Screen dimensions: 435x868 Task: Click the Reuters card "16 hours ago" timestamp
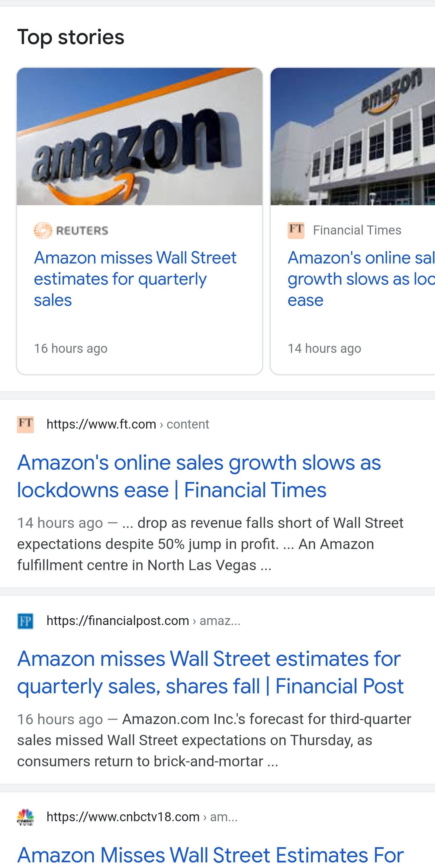click(71, 348)
